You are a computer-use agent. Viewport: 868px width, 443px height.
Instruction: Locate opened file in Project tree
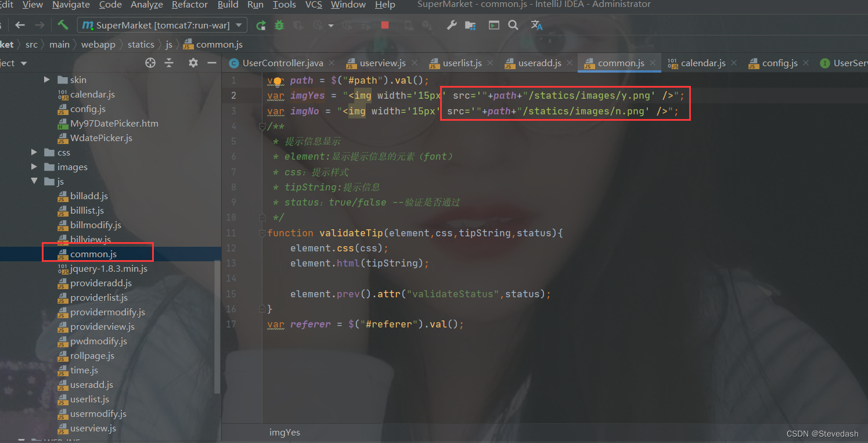[150, 63]
